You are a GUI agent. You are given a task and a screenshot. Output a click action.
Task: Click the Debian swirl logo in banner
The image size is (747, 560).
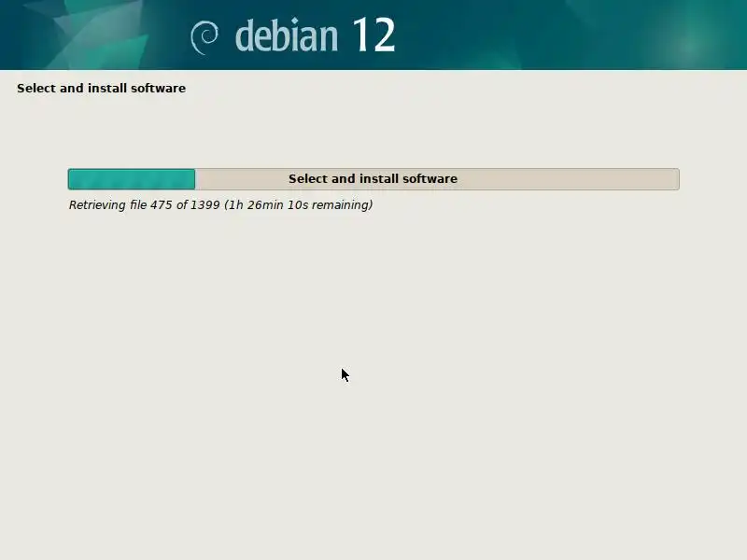204,37
